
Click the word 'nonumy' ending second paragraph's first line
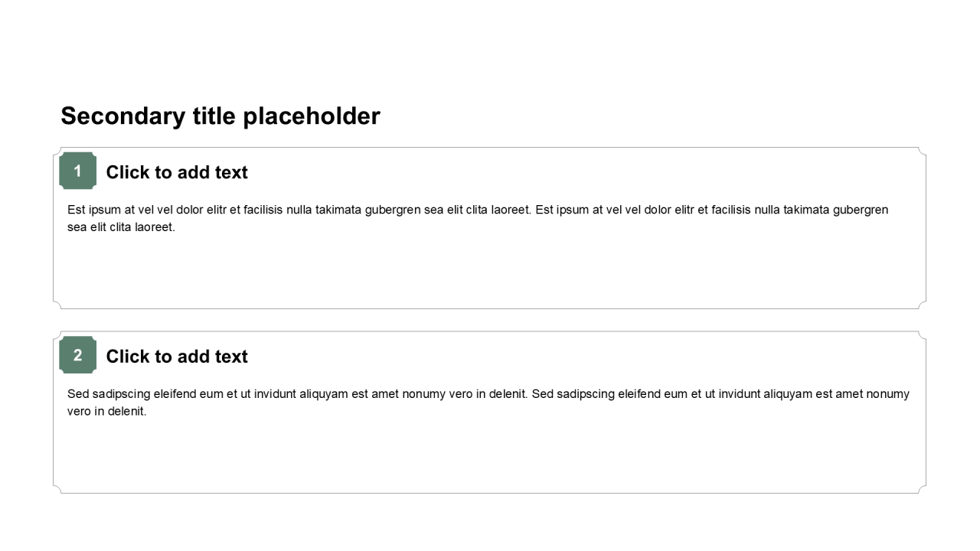click(887, 394)
